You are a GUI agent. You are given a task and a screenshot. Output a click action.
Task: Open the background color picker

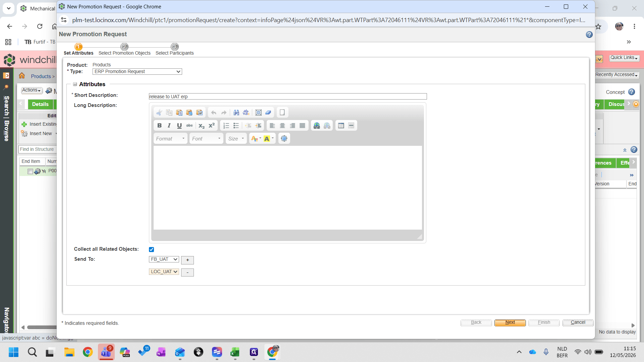point(269,138)
